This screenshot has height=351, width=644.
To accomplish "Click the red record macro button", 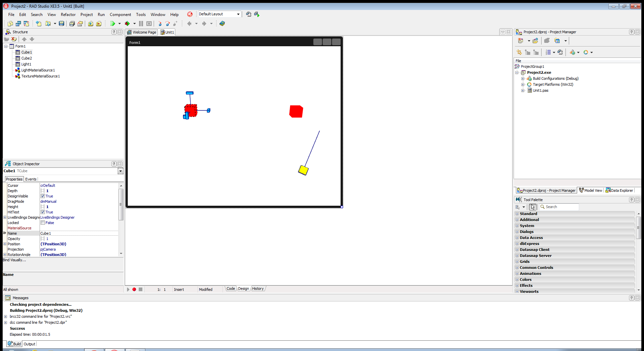I will tap(134, 290).
